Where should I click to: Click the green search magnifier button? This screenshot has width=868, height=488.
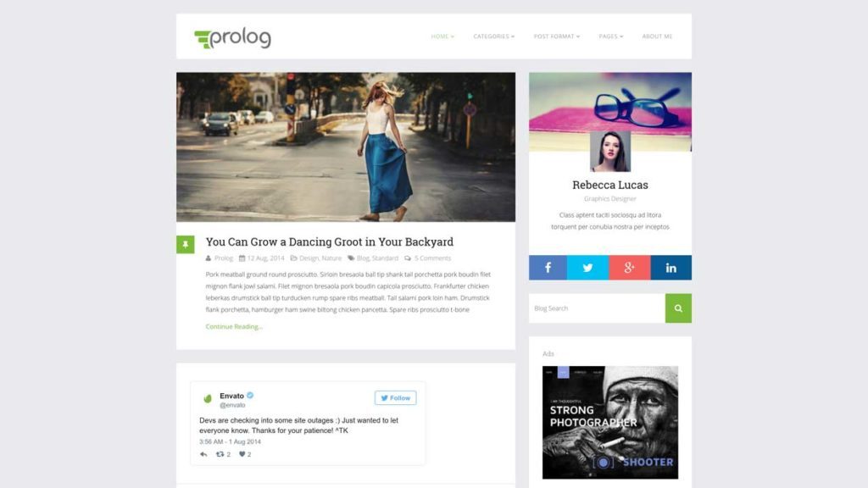[x=678, y=308]
